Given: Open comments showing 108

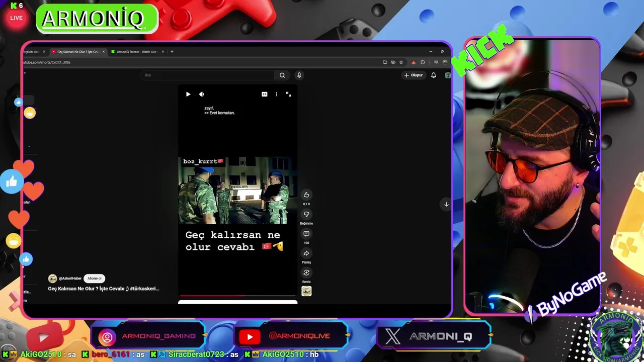Looking at the screenshot, I should point(306,234).
